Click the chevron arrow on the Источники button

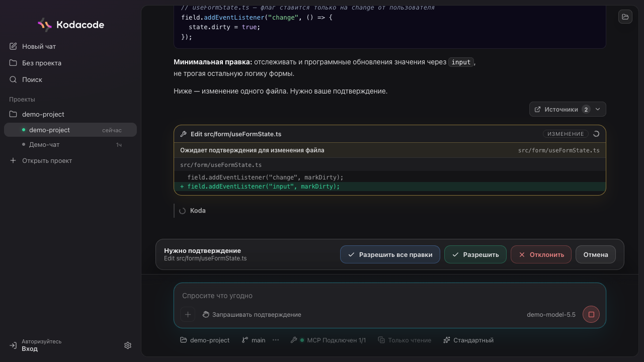(x=598, y=109)
